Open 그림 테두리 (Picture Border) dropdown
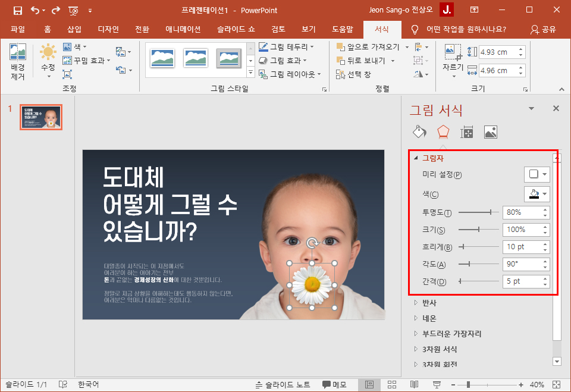Image resolution: width=571 pixels, height=392 pixels. click(286, 47)
